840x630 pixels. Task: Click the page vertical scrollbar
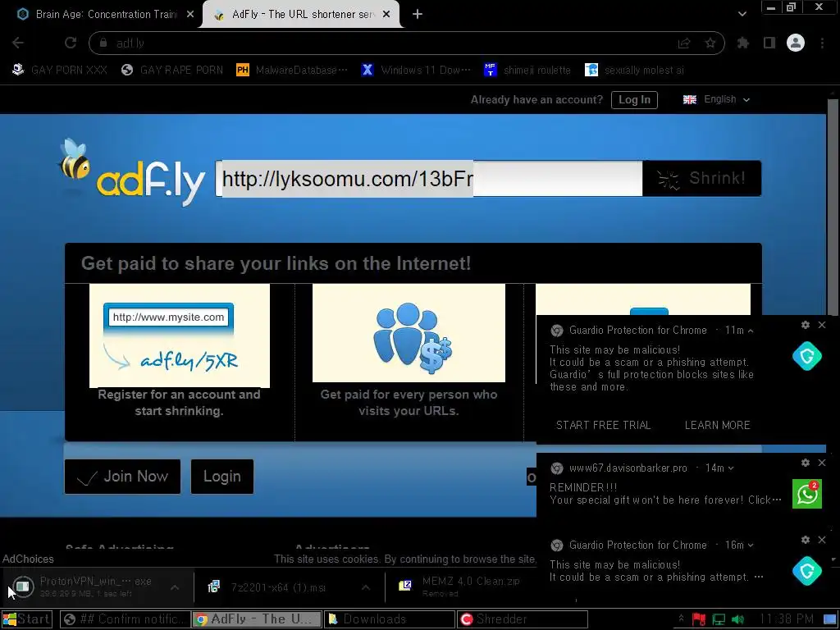tap(833, 209)
